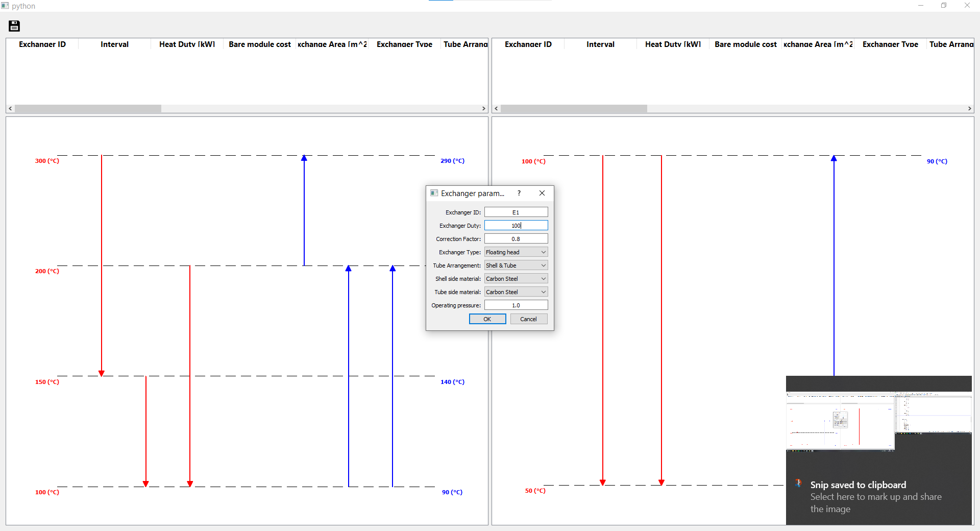
Task: Click right table Exchanger Type column header
Action: coord(890,44)
